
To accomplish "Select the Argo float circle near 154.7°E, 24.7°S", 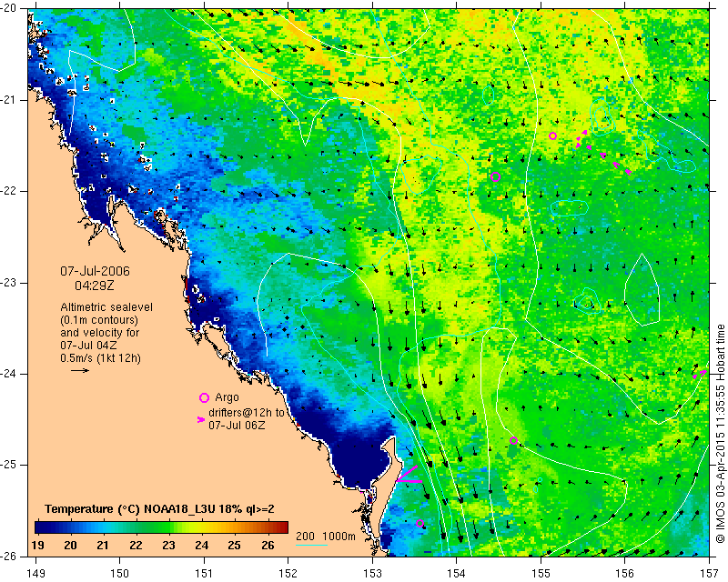I will pyautogui.click(x=513, y=440).
